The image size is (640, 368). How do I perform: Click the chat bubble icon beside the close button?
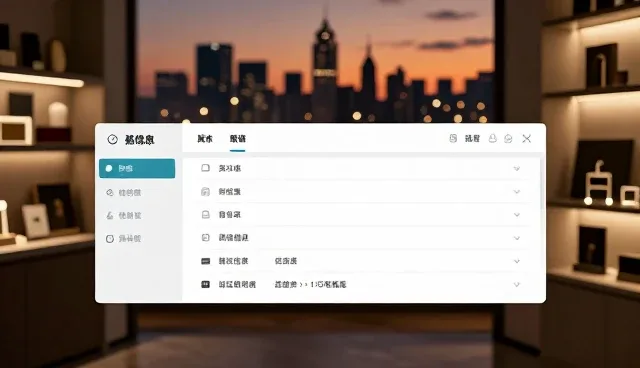(508, 139)
